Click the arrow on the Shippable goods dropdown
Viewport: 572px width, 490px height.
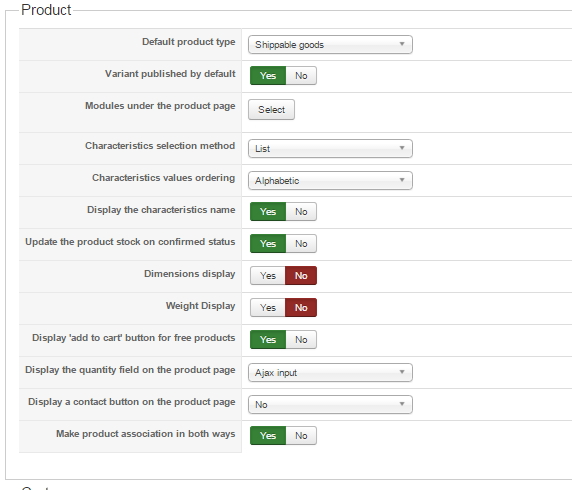point(402,44)
